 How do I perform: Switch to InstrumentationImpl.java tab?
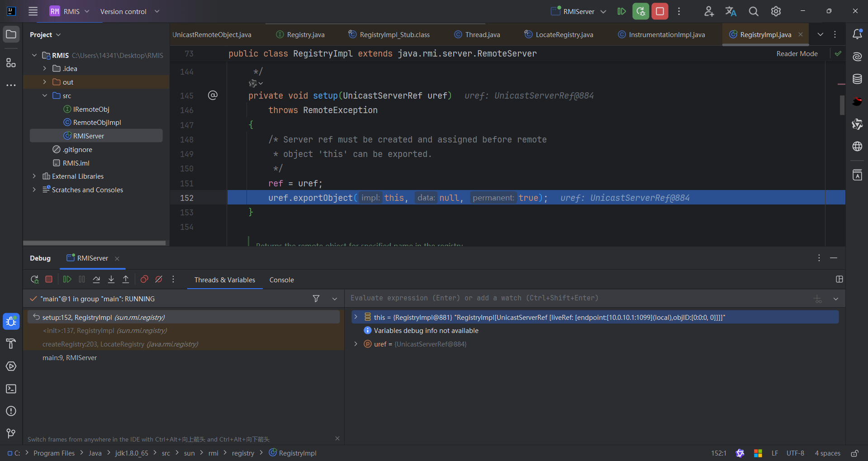pyautogui.click(x=662, y=34)
